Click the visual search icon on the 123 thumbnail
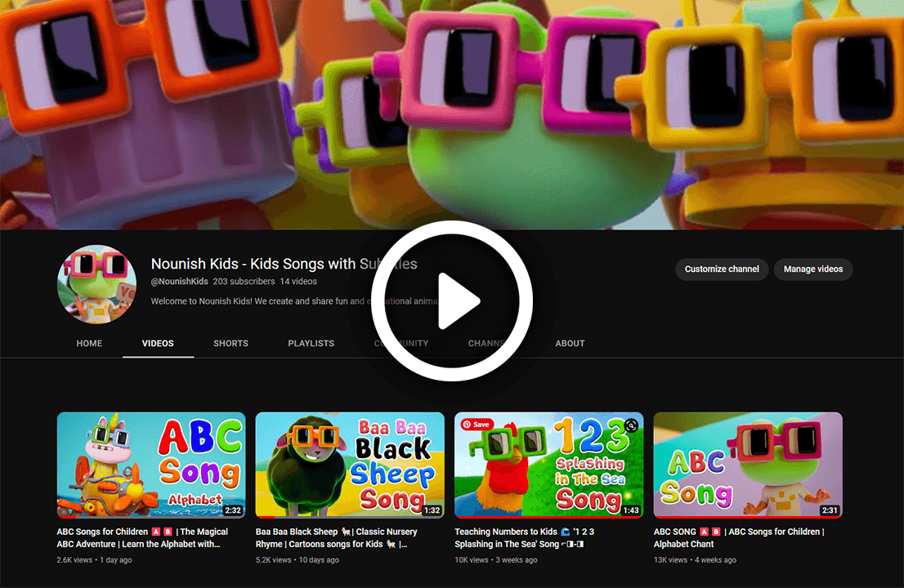The height and width of the screenshot is (588, 904). tap(631, 425)
